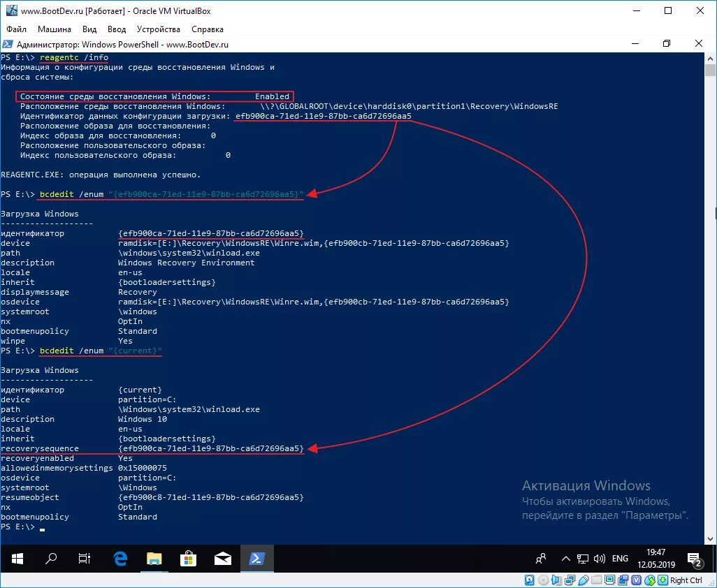Click the shared folders status icon
Screen dimensions: 717x588
point(597,580)
